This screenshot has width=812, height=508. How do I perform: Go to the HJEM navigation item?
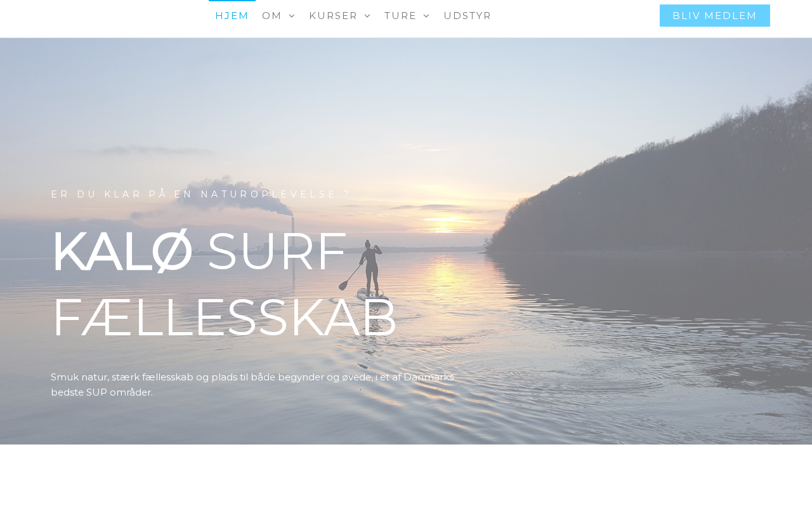click(x=232, y=16)
